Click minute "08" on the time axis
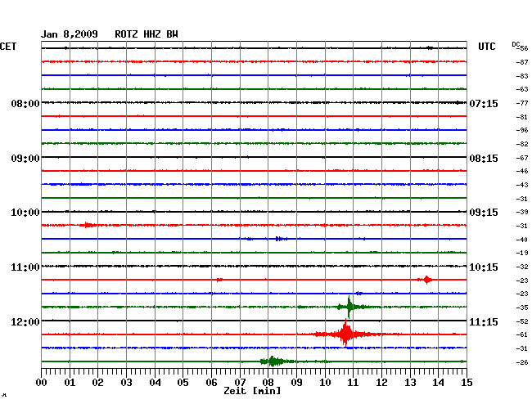This screenshot has width=532, height=404. pos(268,382)
